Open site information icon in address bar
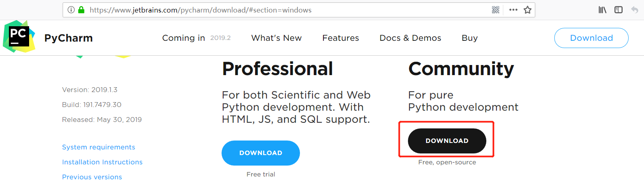The height and width of the screenshot is (191, 644). coord(71,10)
